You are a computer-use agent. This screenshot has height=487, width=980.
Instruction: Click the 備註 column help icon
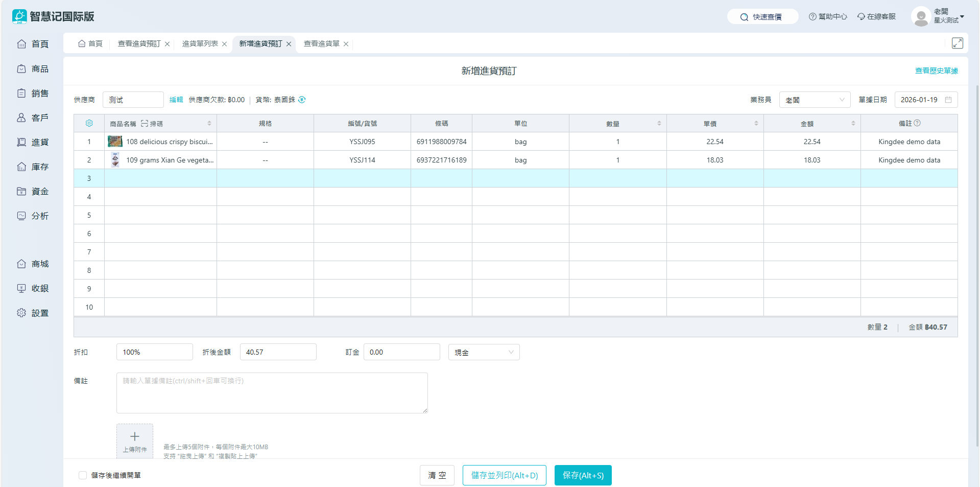[917, 123]
